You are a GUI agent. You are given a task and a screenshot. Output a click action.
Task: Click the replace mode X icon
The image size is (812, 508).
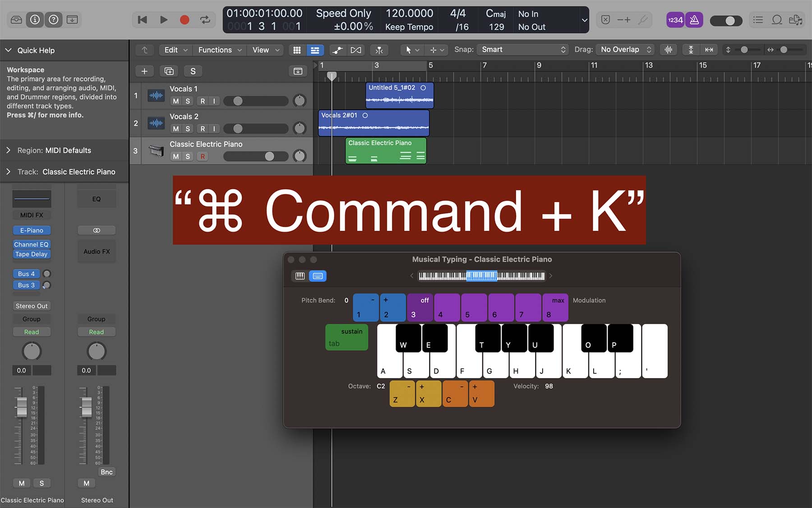click(606, 20)
